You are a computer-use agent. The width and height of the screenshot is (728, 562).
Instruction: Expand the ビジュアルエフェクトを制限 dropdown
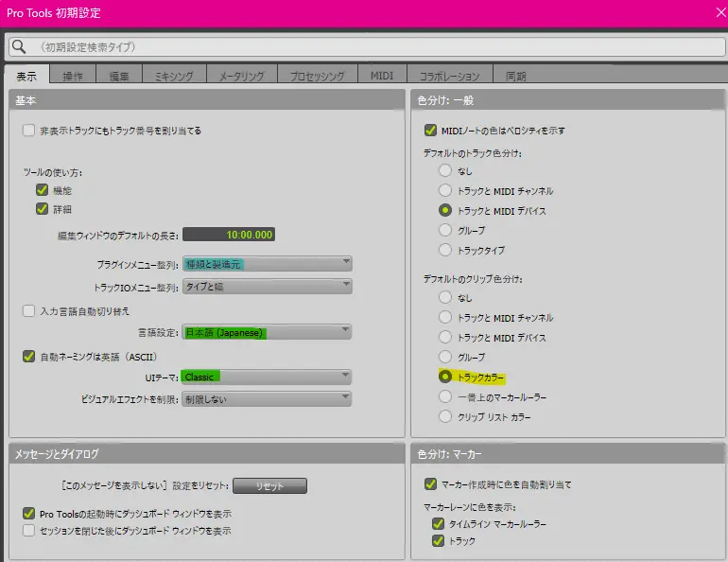(x=267, y=398)
